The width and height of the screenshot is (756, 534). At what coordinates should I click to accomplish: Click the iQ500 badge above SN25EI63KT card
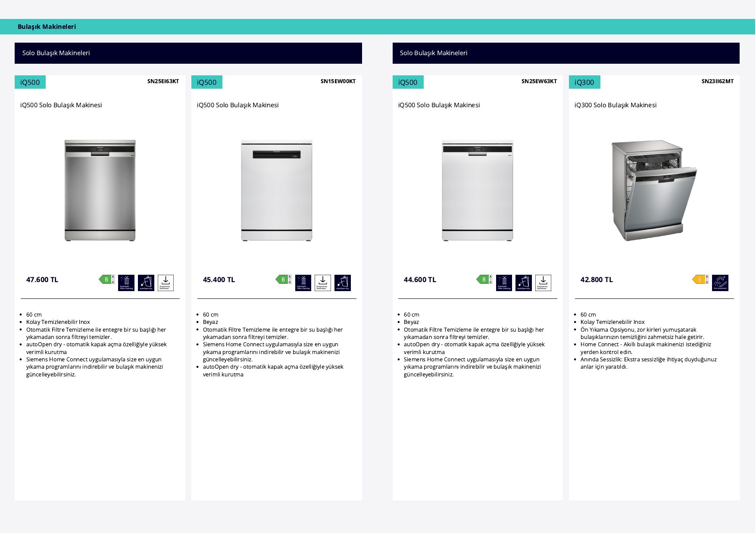coord(30,82)
